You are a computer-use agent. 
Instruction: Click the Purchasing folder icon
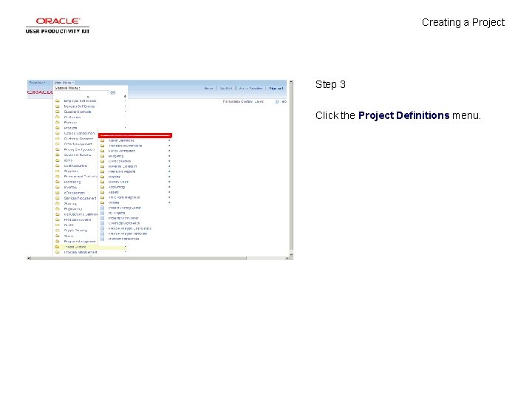coord(58,182)
